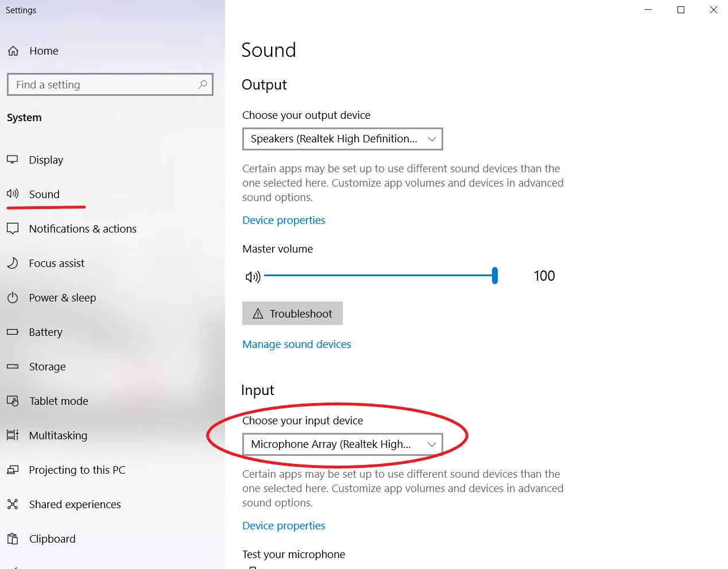
Task: Click the Power & sleep icon
Action: tap(13, 297)
